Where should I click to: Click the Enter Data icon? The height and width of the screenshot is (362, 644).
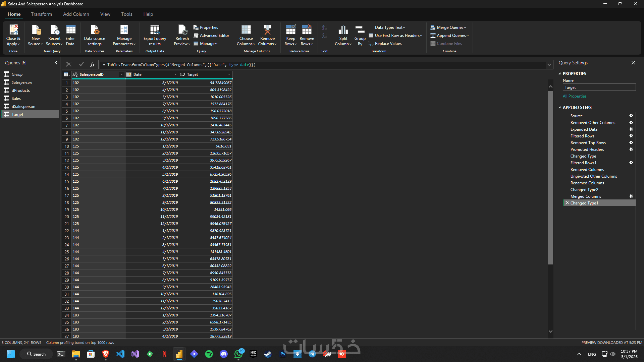[70, 30]
